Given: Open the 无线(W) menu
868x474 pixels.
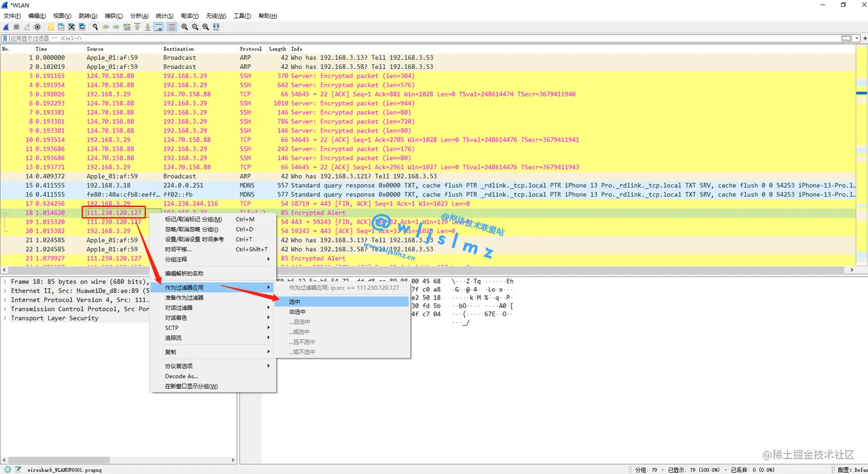Looking at the screenshot, I should tap(216, 16).
